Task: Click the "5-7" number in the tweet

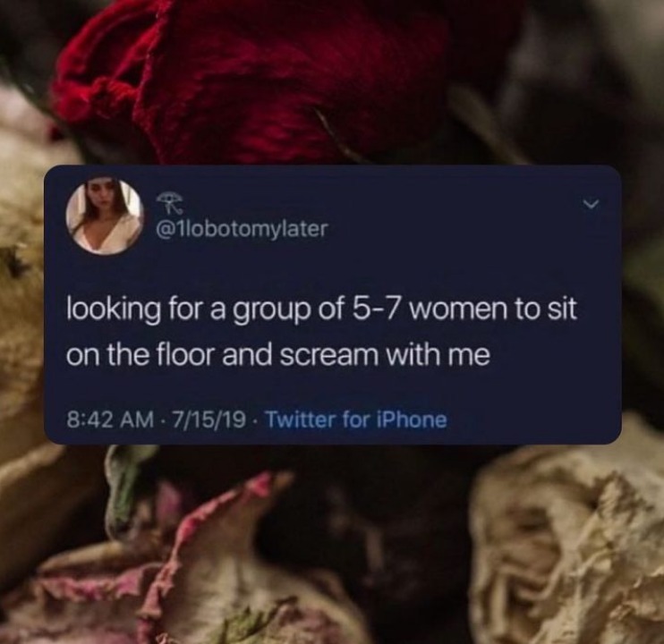Action: click(x=376, y=309)
